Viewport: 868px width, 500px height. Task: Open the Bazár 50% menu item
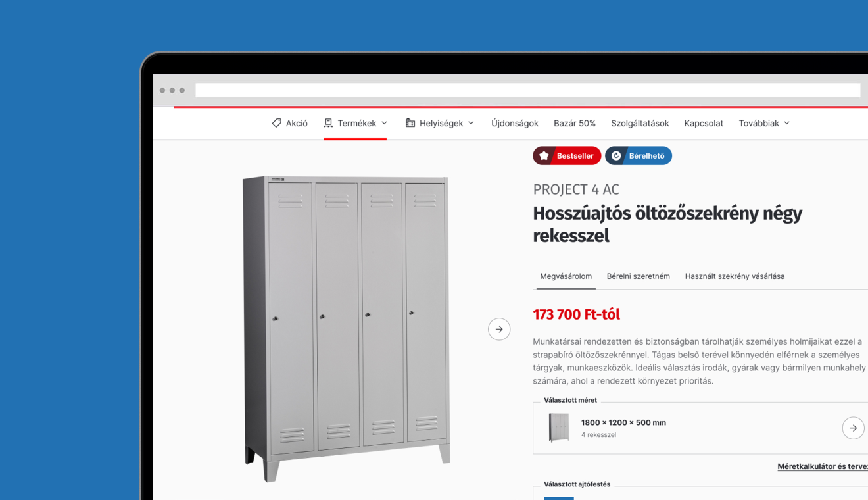575,123
